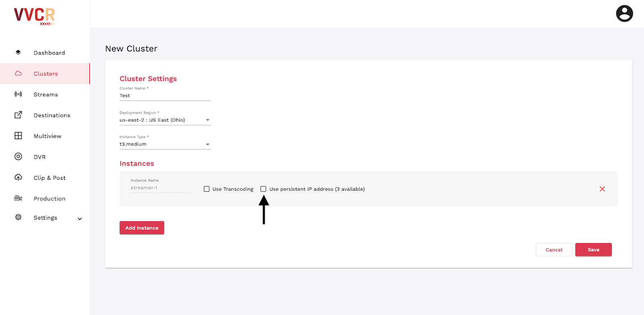Viewport: 644px width, 315px height.
Task: Click the Cluster Name text field
Action: [x=165, y=96]
